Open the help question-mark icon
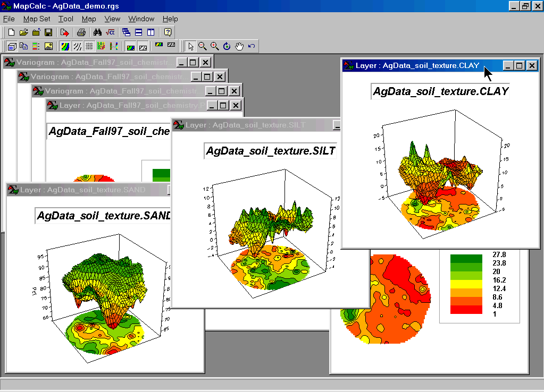Viewport: 544px width, 392px height. 168,32
